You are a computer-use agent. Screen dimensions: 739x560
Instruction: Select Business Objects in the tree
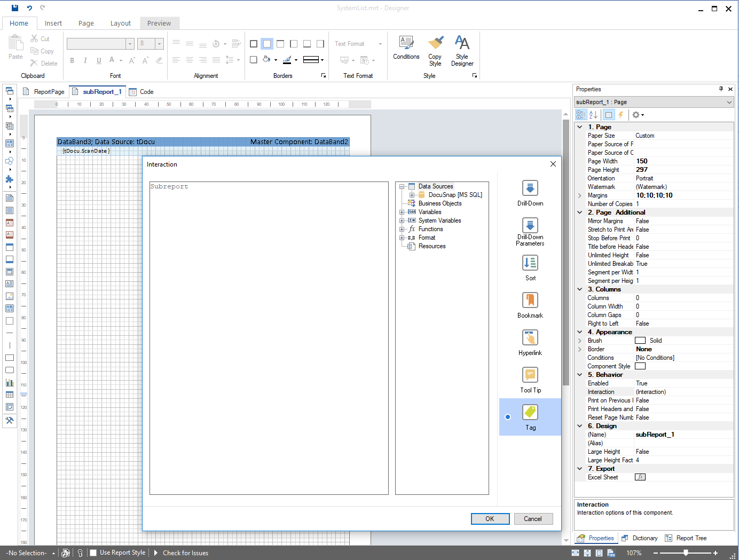click(440, 203)
